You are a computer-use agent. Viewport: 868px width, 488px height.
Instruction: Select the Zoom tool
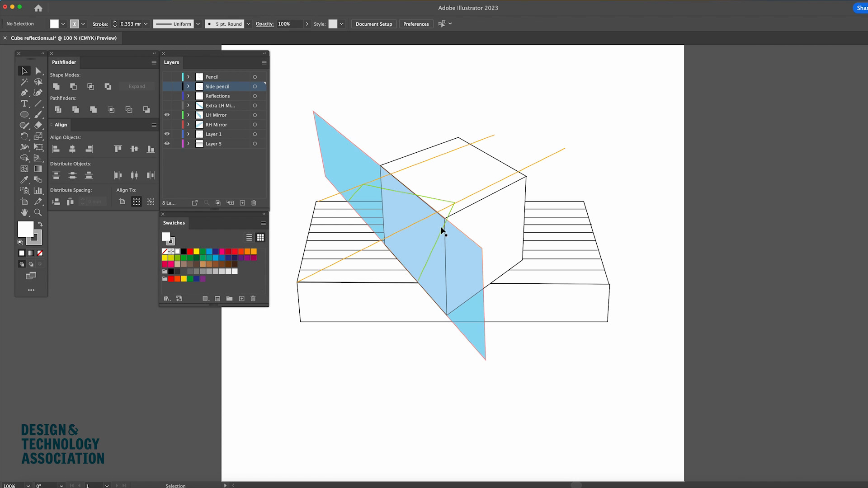click(38, 212)
